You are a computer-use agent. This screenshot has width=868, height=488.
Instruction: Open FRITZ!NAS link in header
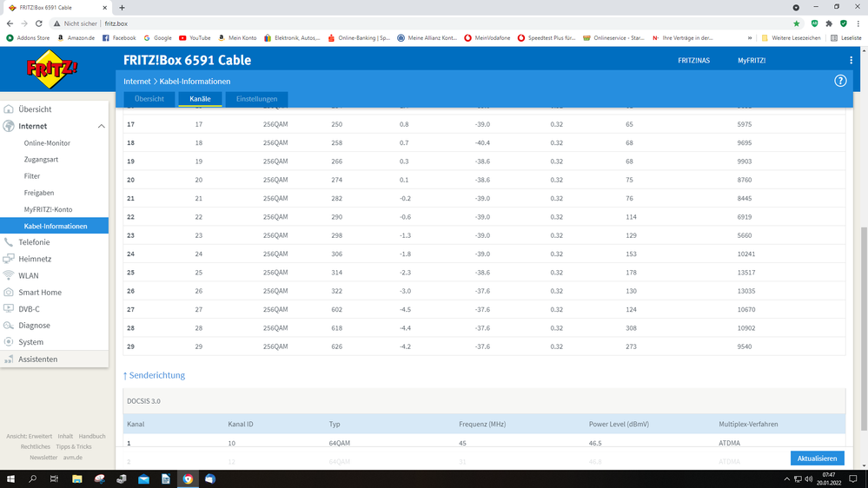tap(693, 60)
